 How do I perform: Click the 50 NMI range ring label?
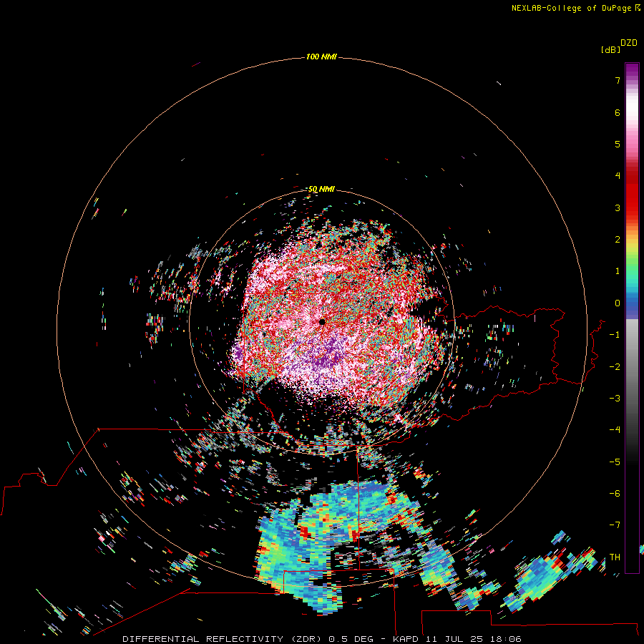point(321,189)
